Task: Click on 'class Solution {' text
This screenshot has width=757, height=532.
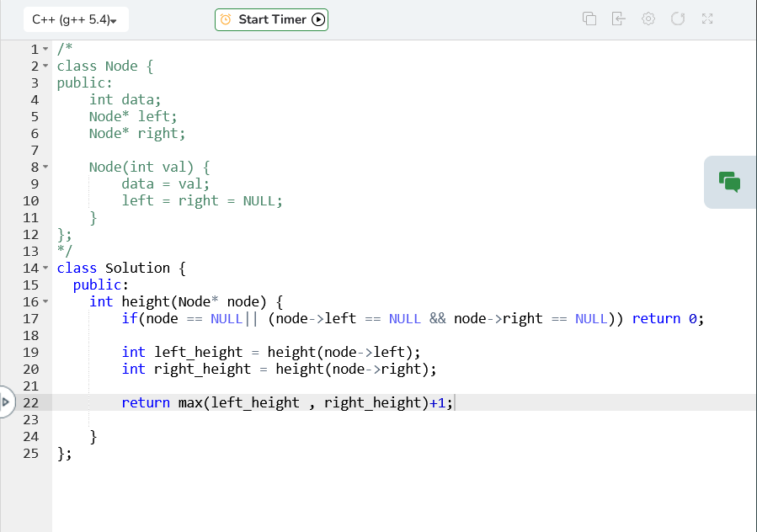Action: click(x=121, y=268)
